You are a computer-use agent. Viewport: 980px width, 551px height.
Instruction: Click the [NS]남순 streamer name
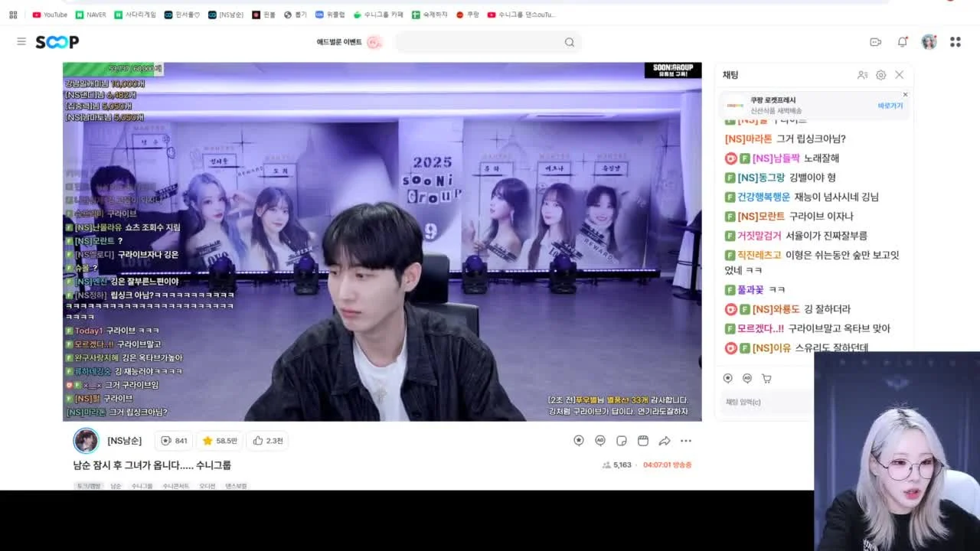124,441
